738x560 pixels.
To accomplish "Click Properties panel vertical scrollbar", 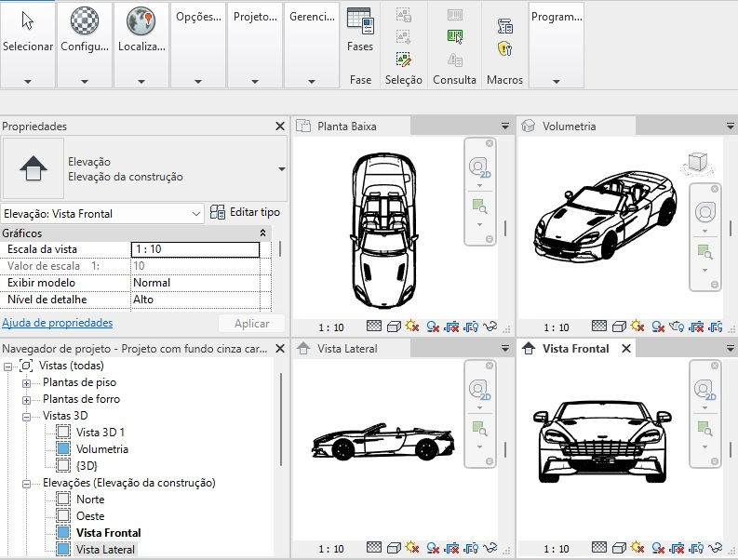I will (x=280, y=249).
